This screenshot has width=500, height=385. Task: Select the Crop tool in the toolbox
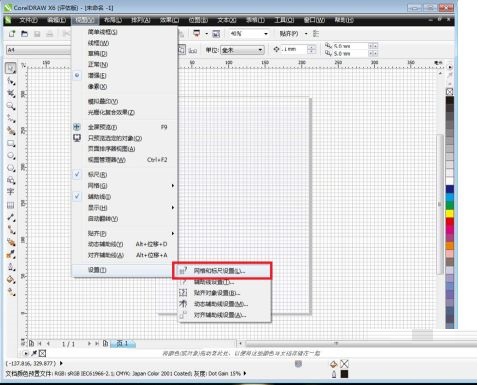coord(11,94)
